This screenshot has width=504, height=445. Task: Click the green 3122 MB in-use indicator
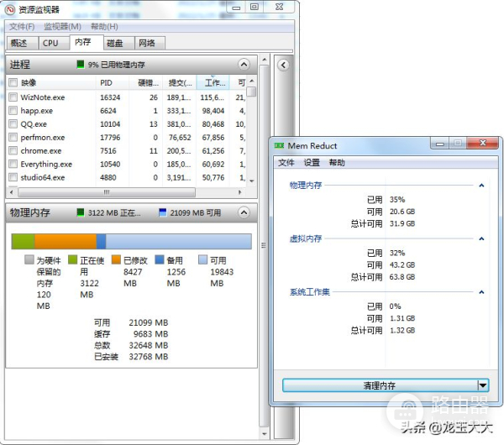[81, 213]
